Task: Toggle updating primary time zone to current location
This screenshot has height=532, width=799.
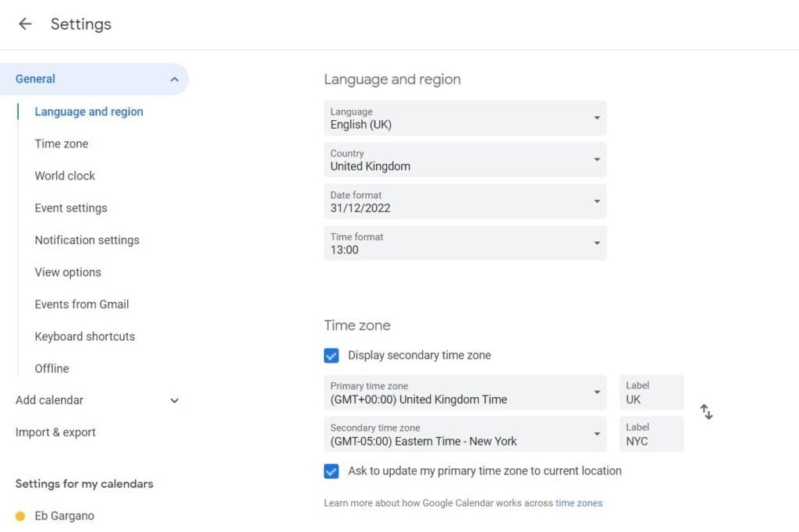Action: (331, 471)
